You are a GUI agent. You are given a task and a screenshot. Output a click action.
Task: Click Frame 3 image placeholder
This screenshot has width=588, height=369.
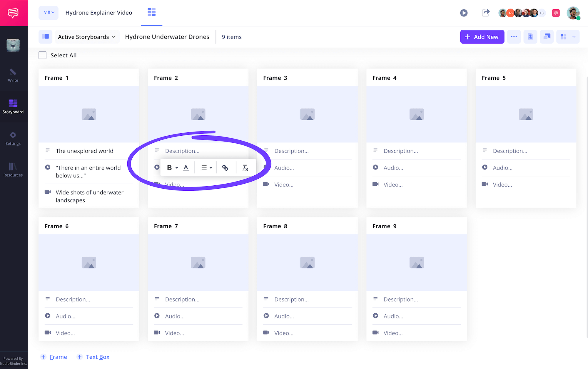(x=307, y=114)
